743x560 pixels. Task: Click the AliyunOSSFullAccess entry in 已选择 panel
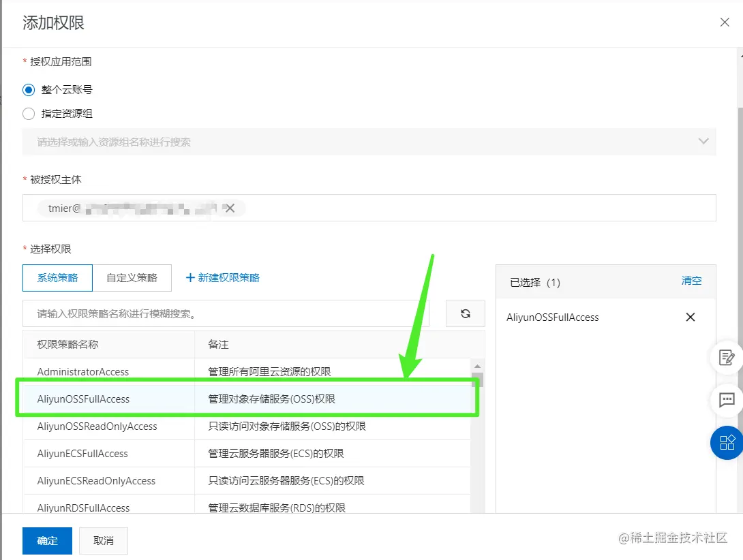553,317
